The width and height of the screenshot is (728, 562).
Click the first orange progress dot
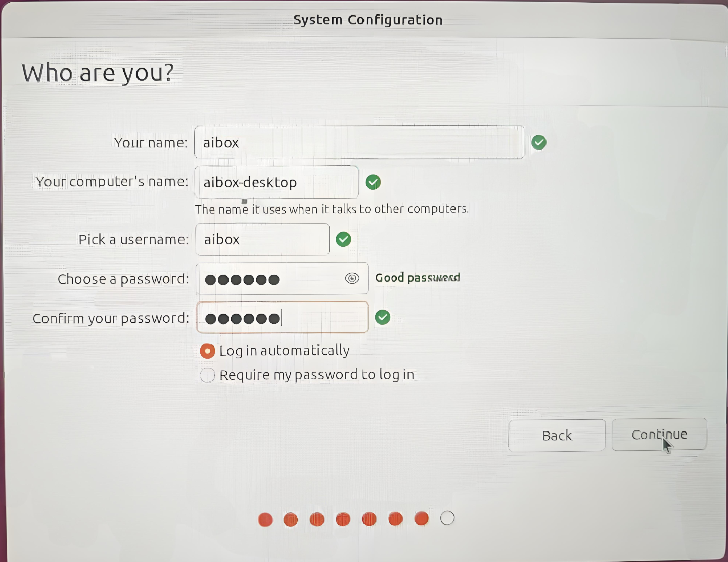click(265, 520)
